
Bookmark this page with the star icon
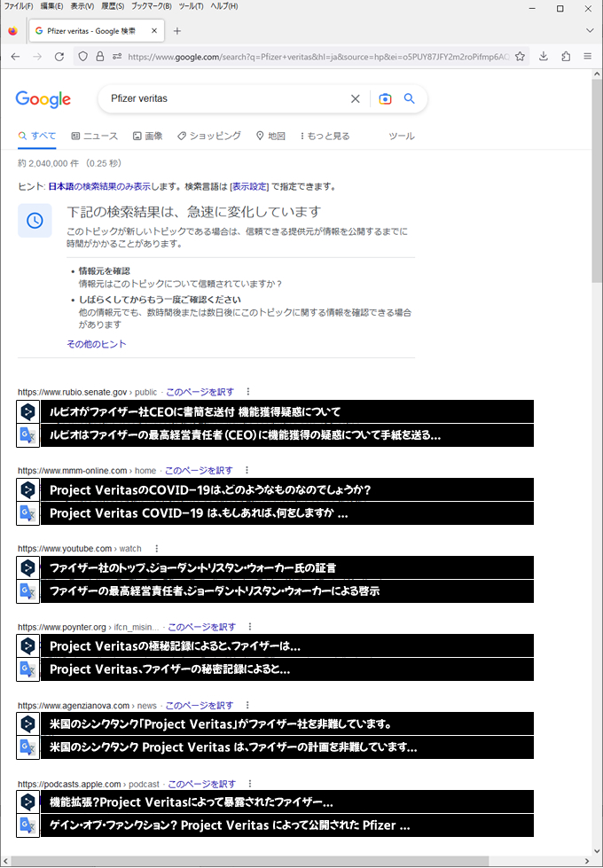(520, 57)
